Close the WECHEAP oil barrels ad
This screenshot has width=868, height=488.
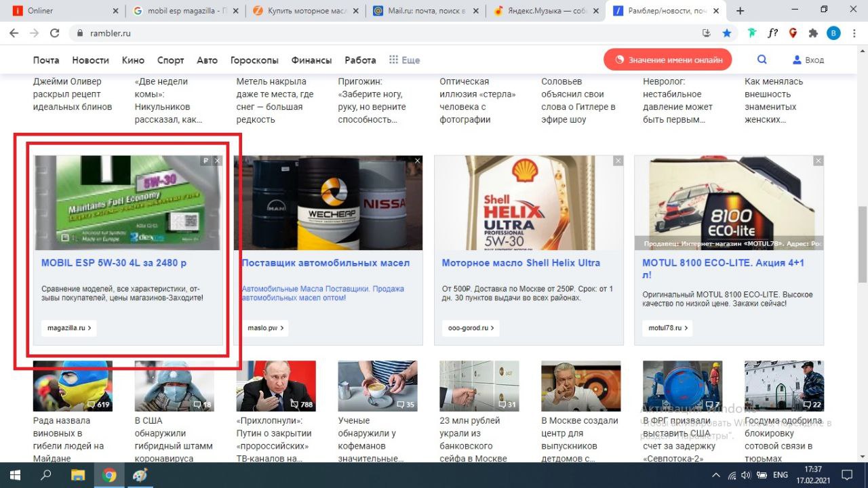coord(418,161)
